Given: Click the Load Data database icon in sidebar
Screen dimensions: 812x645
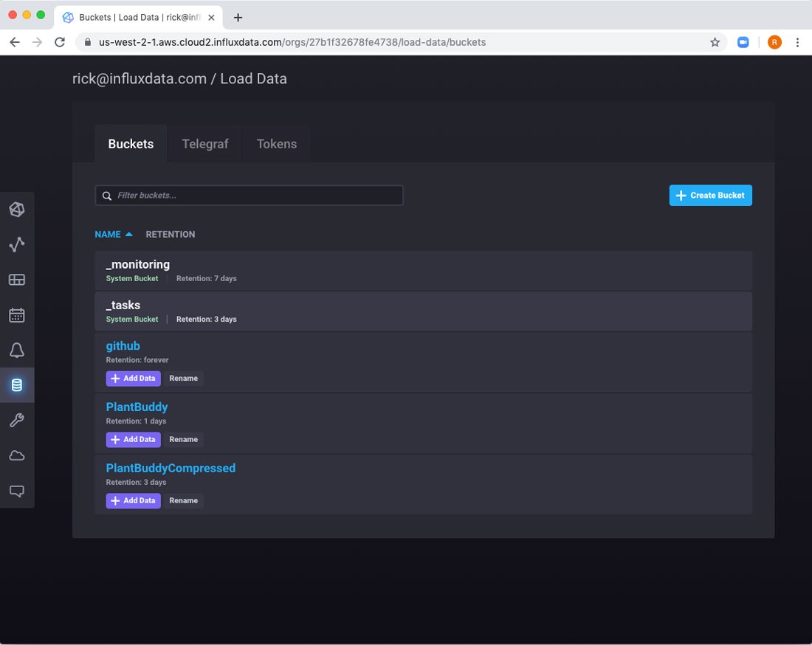Looking at the screenshot, I should pyautogui.click(x=17, y=385).
